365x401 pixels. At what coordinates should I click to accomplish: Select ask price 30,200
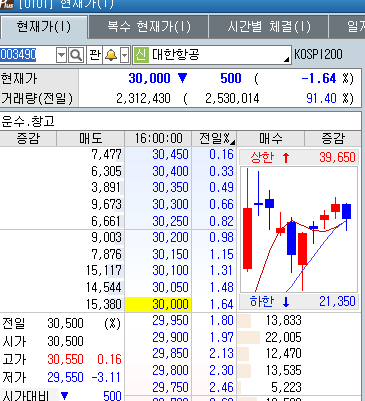170,237
